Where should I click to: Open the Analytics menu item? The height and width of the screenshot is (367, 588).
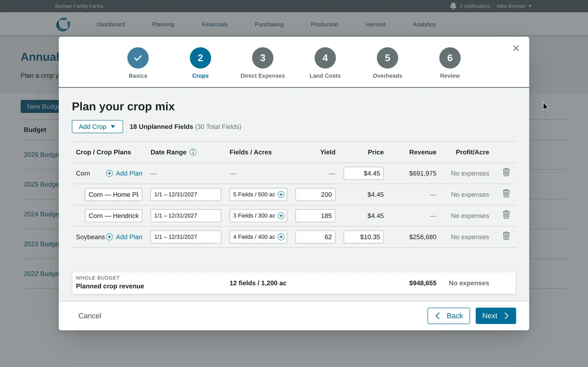[x=424, y=24]
